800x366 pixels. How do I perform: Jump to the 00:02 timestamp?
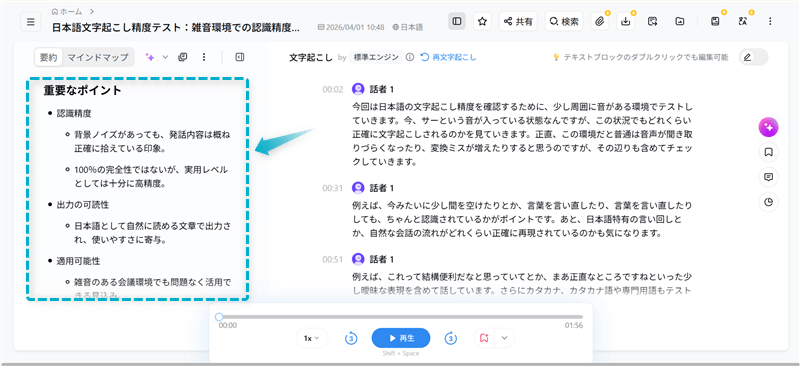point(333,89)
